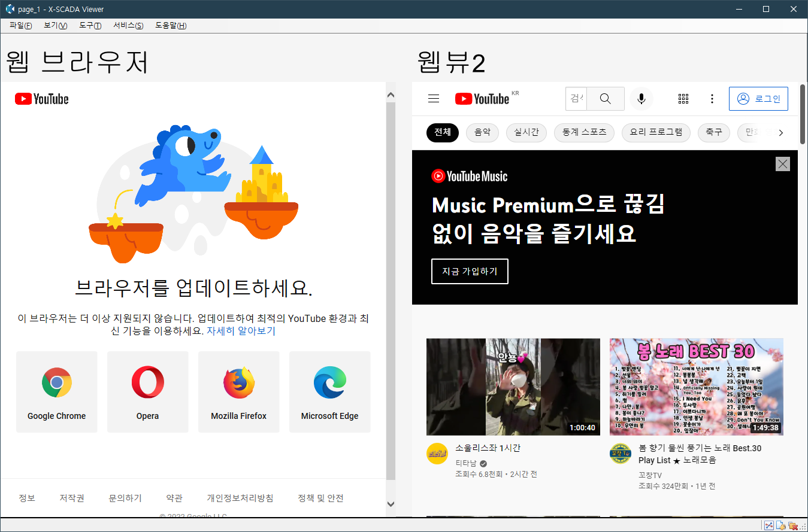Open the 파일 menu
Screen dimensions: 808x532
coord(20,25)
